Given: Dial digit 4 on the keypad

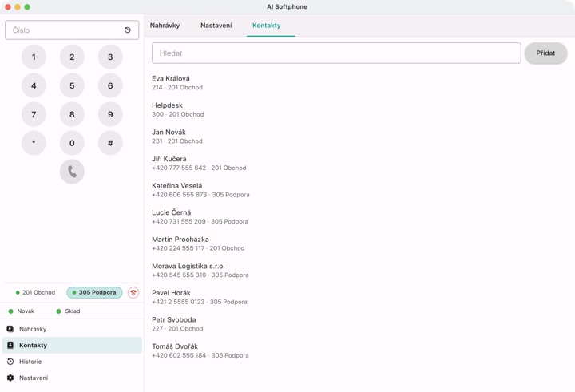Looking at the screenshot, I should 34,85.
